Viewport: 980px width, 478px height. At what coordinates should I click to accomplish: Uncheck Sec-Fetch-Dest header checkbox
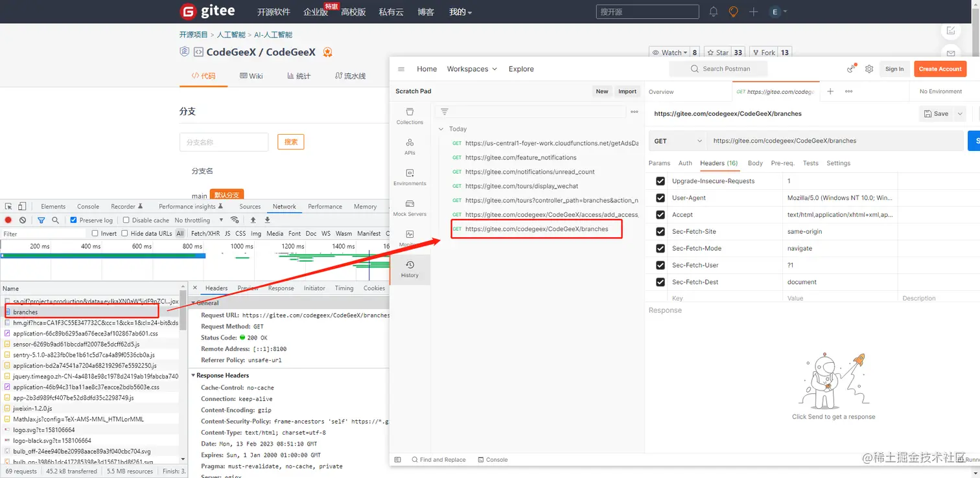[660, 282]
